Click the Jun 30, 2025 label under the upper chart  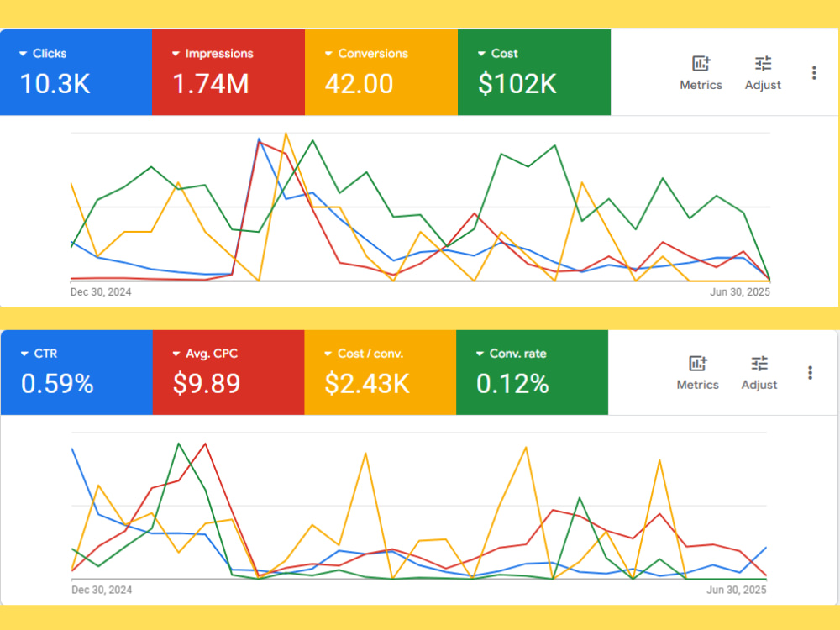740,292
